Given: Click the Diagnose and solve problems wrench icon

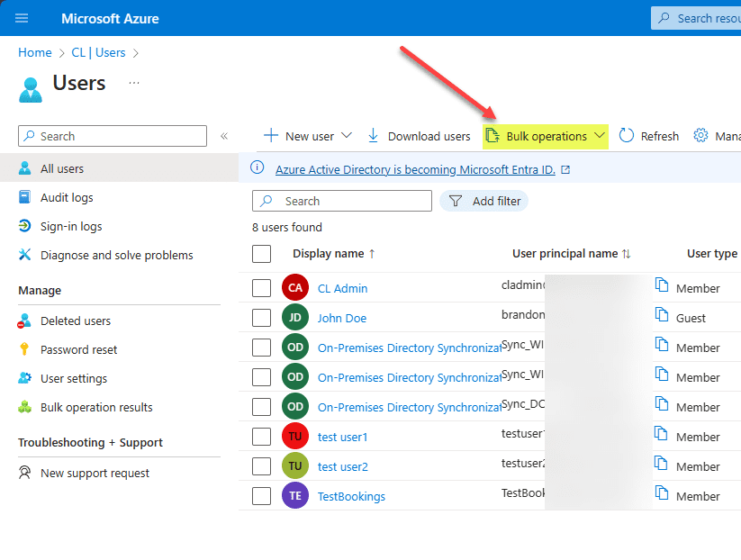Looking at the screenshot, I should 24,255.
